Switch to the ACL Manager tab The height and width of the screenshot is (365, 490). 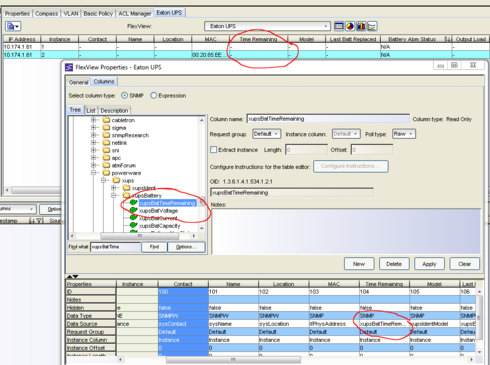point(135,14)
